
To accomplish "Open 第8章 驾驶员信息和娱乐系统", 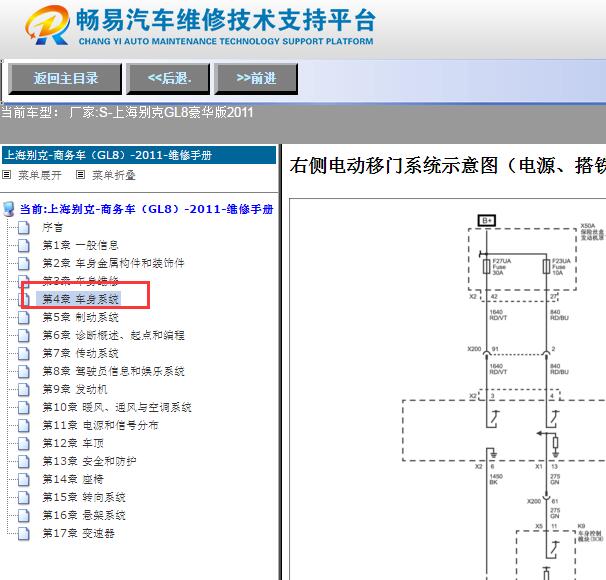I will pyautogui.click(x=113, y=371).
